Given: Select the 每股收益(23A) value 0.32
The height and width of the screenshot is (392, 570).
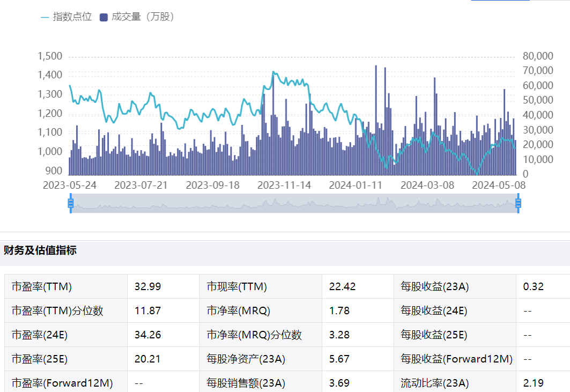Looking at the screenshot, I should 533,287.
